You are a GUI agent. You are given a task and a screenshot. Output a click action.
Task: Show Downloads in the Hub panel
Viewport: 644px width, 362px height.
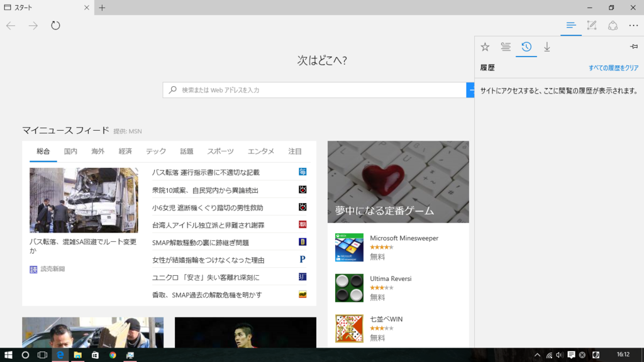(x=547, y=47)
